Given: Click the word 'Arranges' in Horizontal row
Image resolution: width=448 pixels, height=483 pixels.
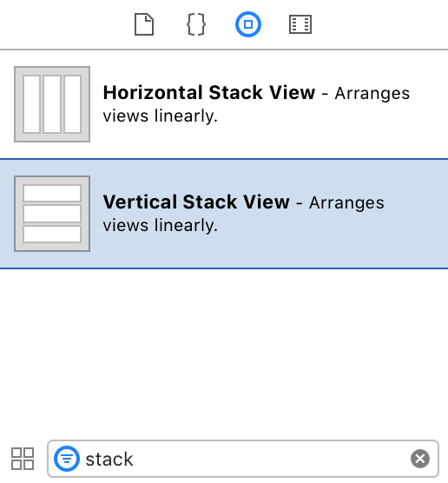Looking at the screenshot, I should (x=372, y=93).
